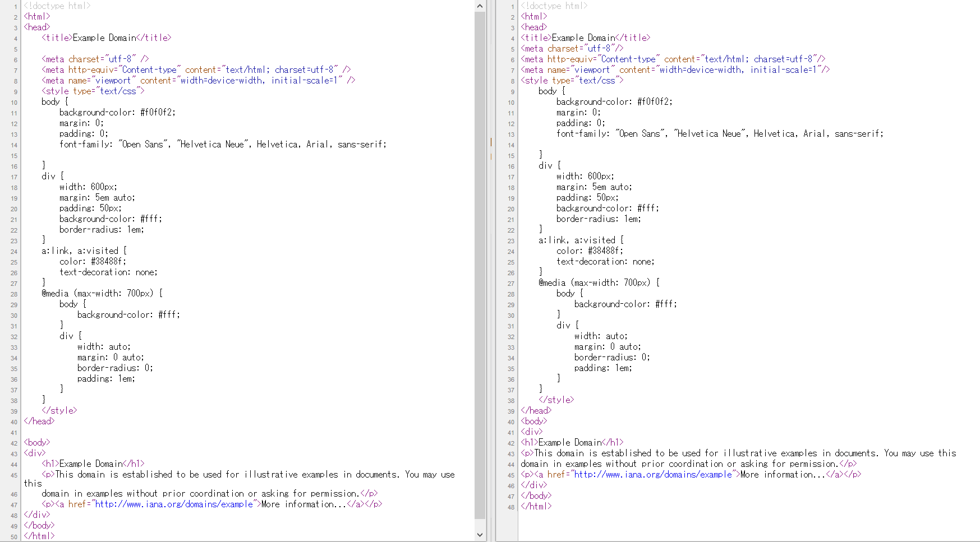The height and width of the screenshot is (542, 980).
Task: Click 'padding: 1em;' in the right pane
Action: (x=604, y=368)
